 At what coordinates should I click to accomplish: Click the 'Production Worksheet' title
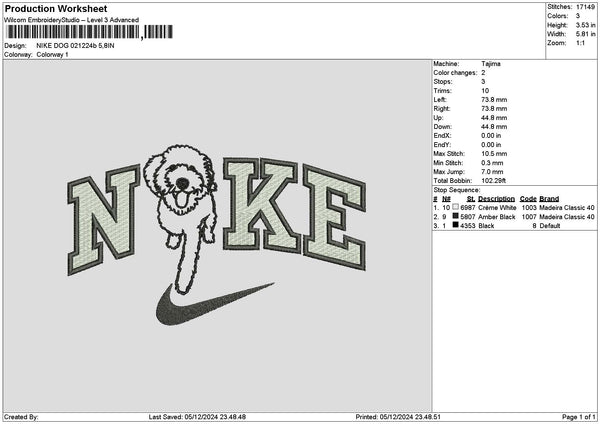56,8
